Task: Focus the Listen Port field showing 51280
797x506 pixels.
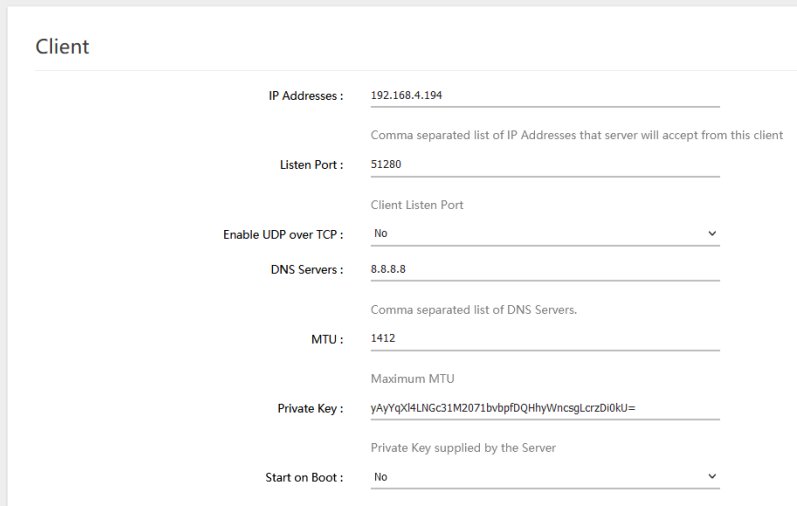Action: click(x=544, y=165)
